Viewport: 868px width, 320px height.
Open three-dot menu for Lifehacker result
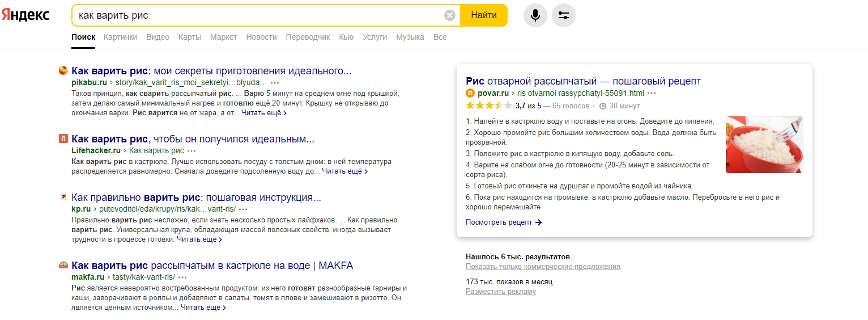coord(192,151)
